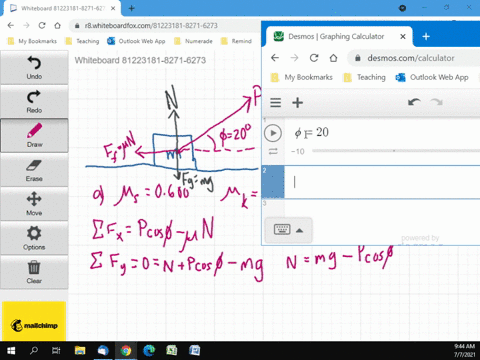Open My Bookmarks folder in Desmos window

click(302, 77)
